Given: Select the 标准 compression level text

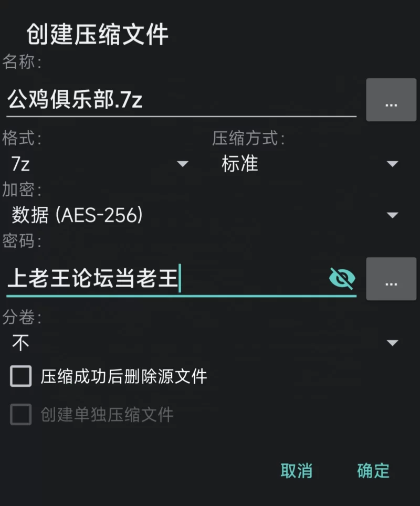Looking at the screenshot, I should [x=239, y=164].
